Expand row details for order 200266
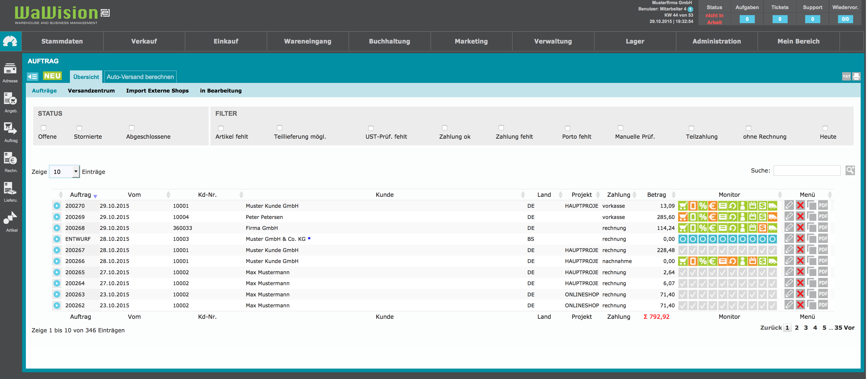 [x=57, y=261]
